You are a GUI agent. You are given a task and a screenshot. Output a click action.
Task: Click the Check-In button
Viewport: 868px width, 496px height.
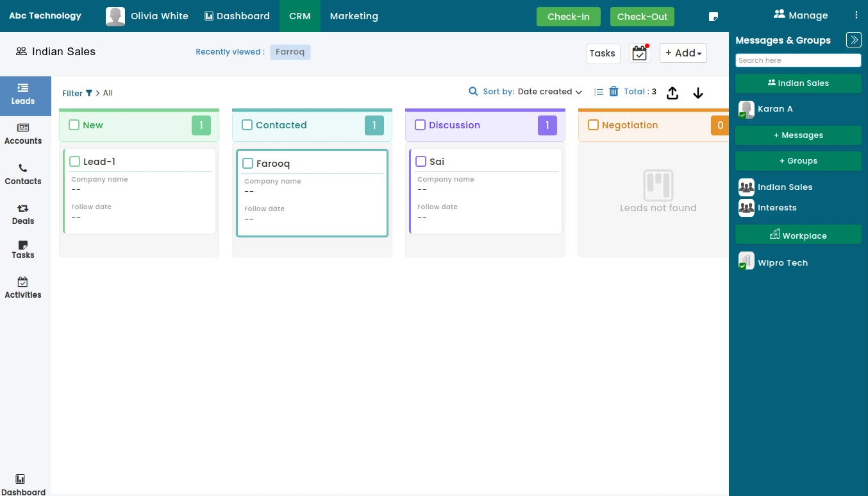click(x=569, y=17)
